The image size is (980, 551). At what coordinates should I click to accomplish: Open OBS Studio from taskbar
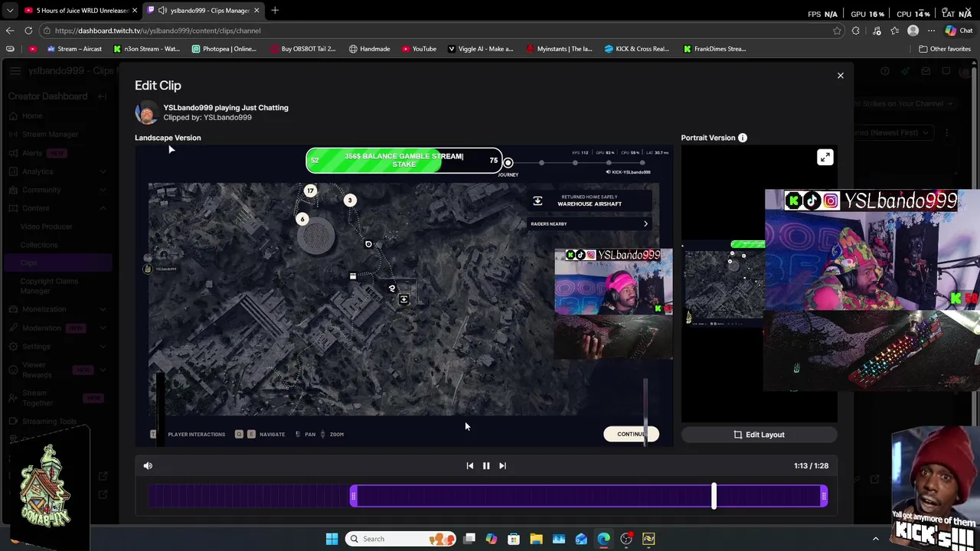coord(626,539)
